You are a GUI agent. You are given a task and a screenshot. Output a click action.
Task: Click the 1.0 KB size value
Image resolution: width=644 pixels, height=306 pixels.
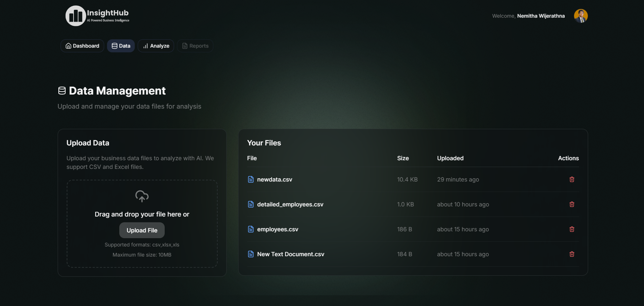pos(405,204)
